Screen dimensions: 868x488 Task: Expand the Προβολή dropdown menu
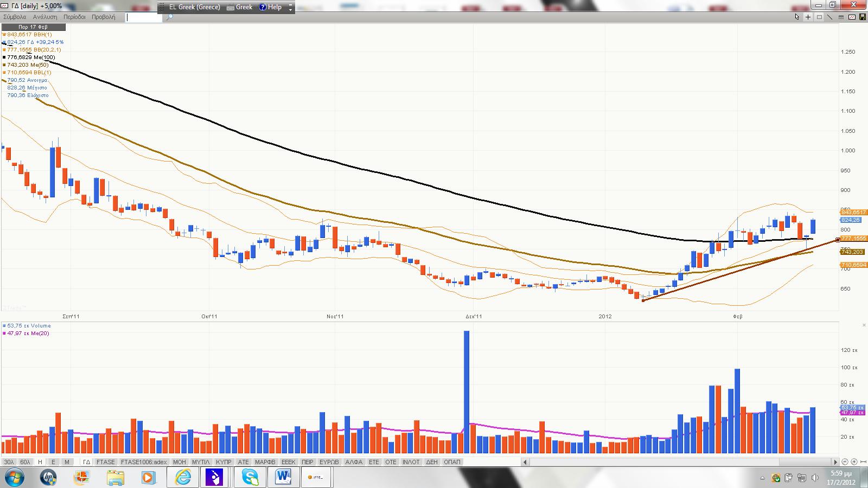point(103,17)
